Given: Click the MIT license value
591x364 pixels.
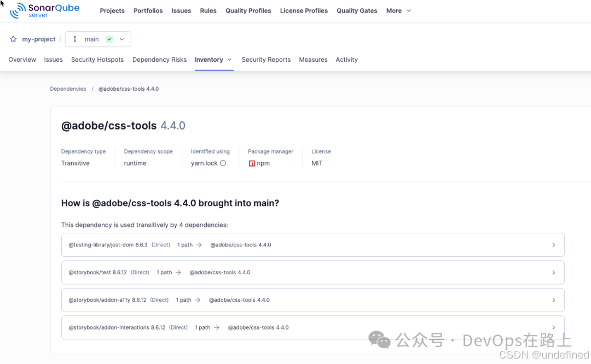Looking at the screenshot, I should point(317,163).
